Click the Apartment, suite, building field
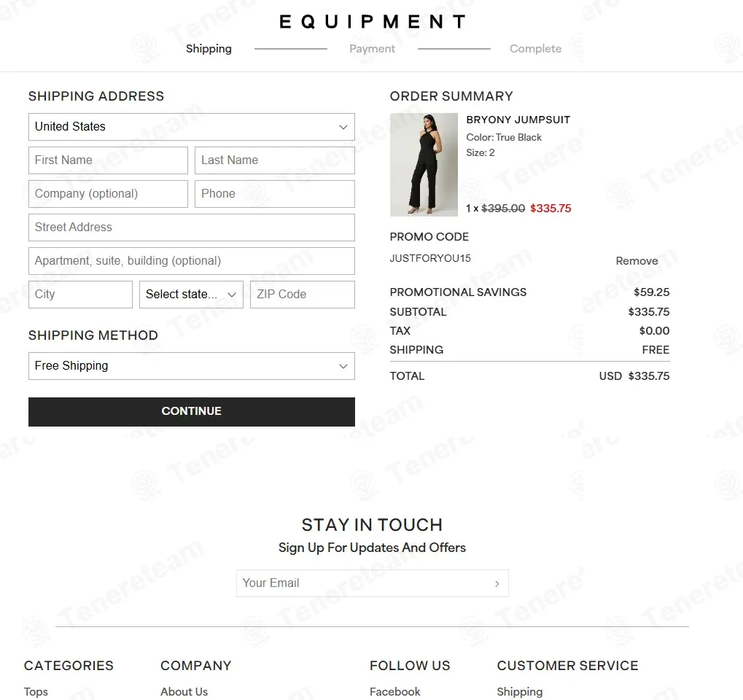This screenshot has width=743, height=700. [x=192, y=261]
